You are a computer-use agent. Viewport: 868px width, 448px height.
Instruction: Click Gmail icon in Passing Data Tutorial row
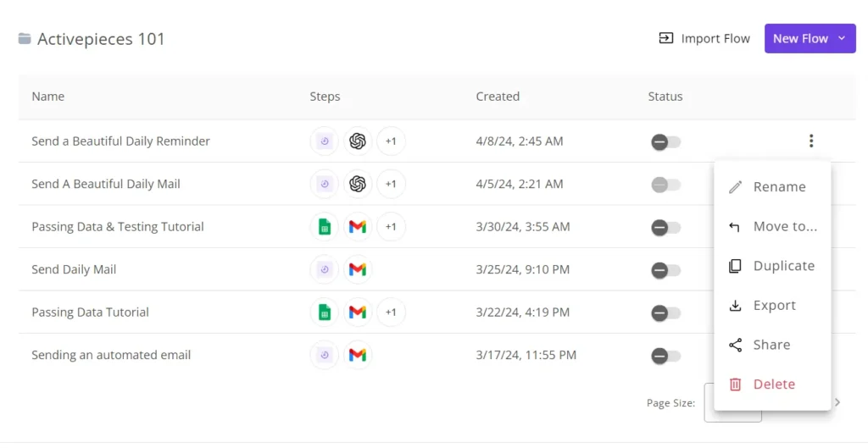358,312
